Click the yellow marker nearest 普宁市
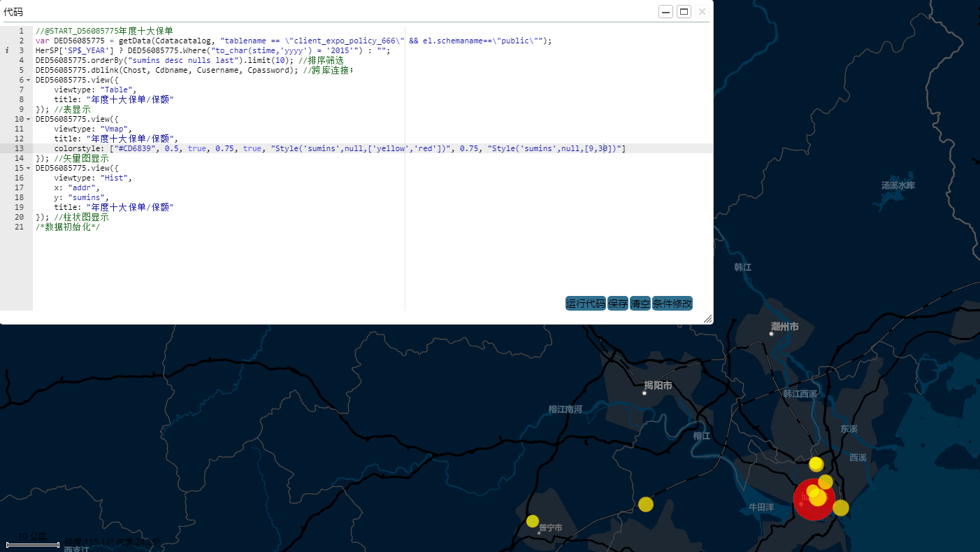This screenshot has height=552, width=980. [x=533, y=521]
